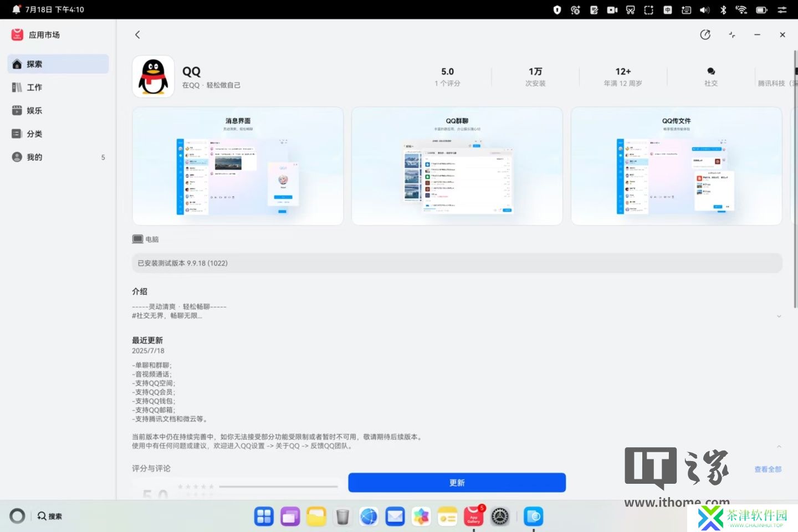This screenshot has width=798, height=532.
Task: Open the AI translate status icon
Action: [x=575, y=9]
